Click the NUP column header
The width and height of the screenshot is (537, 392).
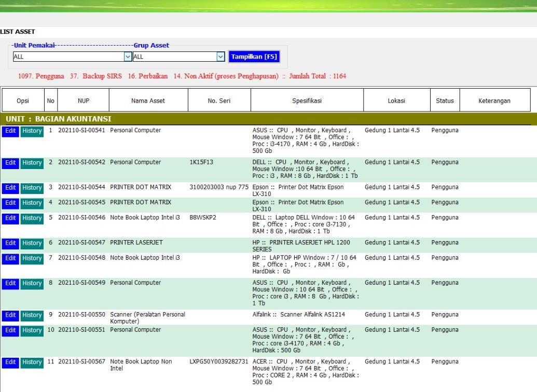click(83, 100)
